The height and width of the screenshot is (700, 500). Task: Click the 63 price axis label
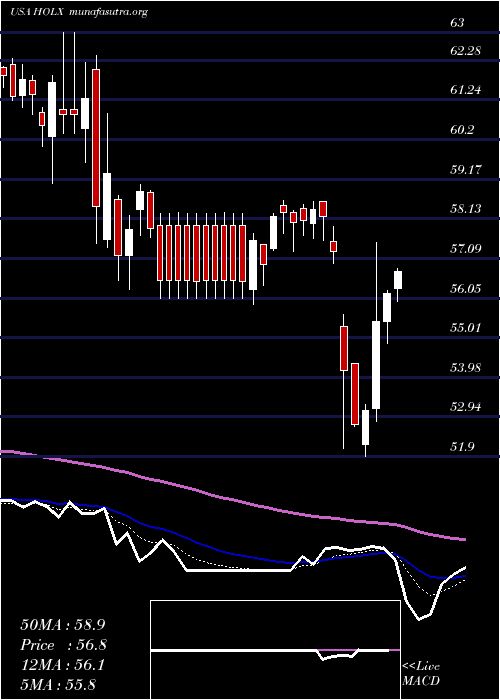pyautogui.click(x=457, y=23)
